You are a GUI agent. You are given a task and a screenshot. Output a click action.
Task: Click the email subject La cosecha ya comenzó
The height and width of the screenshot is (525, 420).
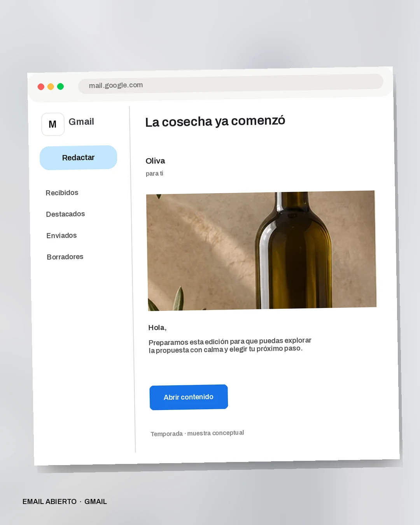(215, 121)
